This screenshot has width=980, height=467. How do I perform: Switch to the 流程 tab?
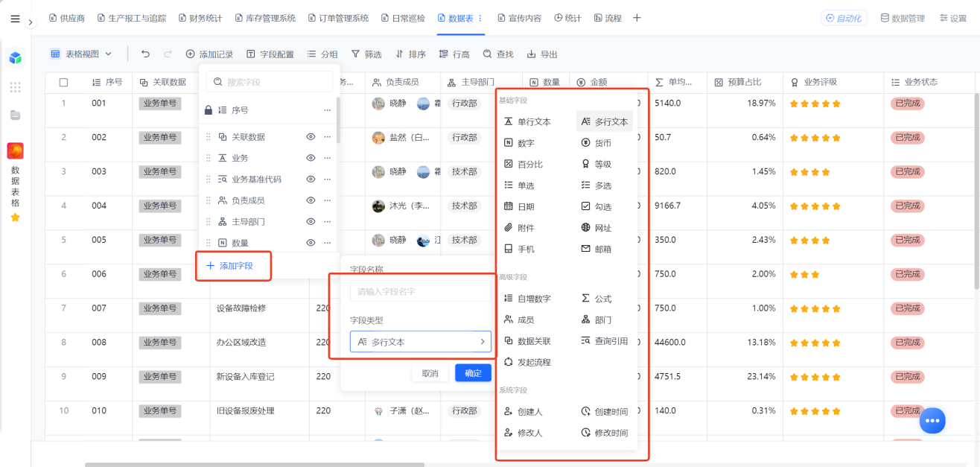[608, 18]
